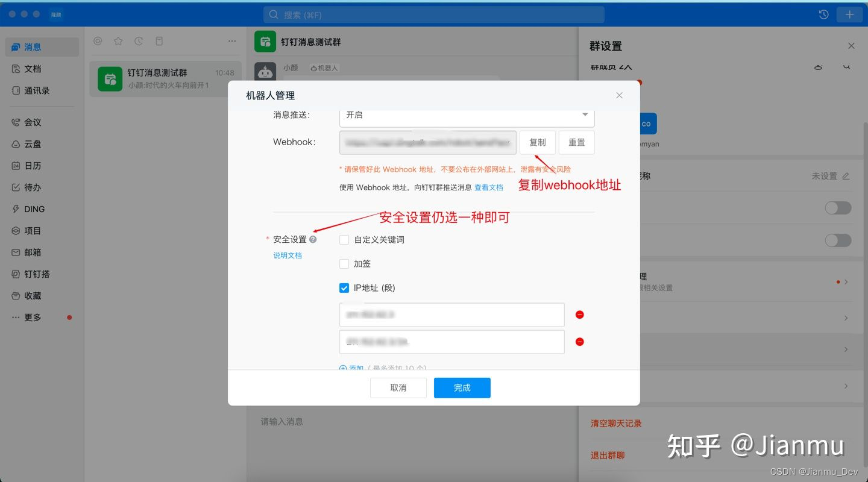Click the clock filter icon above chat list
The height and width of the screenshot is (482, 868).
pyautogui.click(x=139, y=41)
